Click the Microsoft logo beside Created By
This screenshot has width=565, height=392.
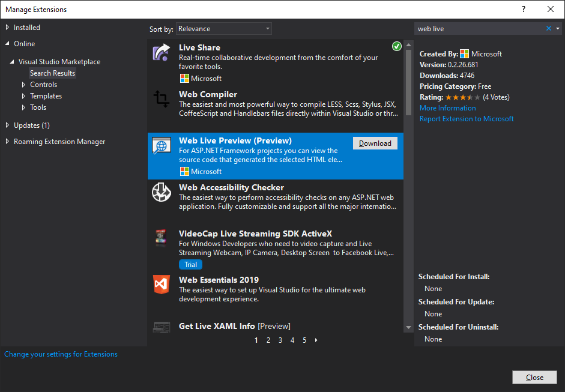click(465, 53)
